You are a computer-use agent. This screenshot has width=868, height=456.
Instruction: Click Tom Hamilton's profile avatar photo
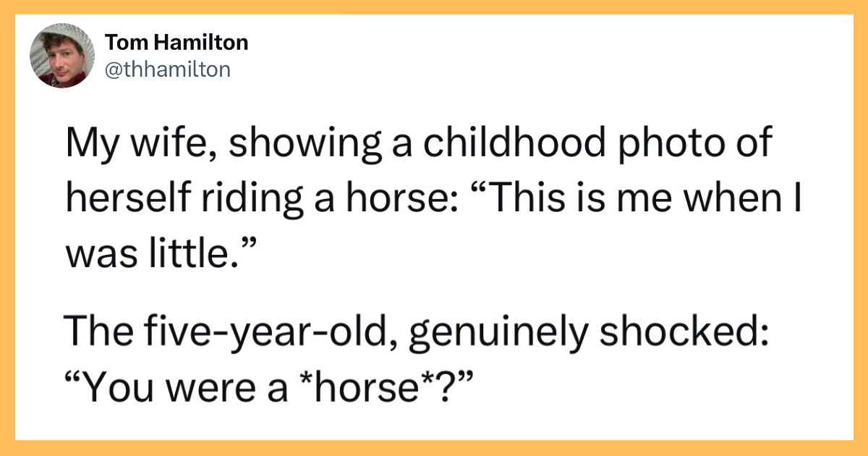[61, 55]
